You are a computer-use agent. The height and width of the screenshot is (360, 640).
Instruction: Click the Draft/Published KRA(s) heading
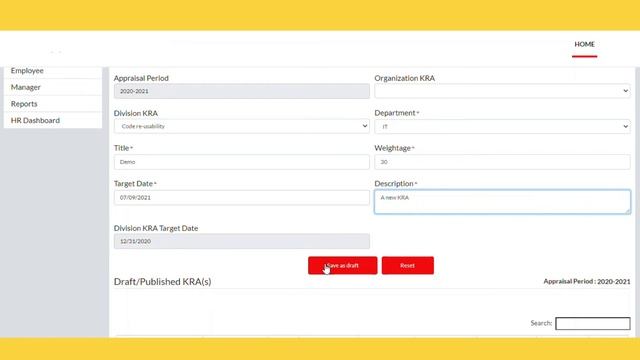(162, 282)
